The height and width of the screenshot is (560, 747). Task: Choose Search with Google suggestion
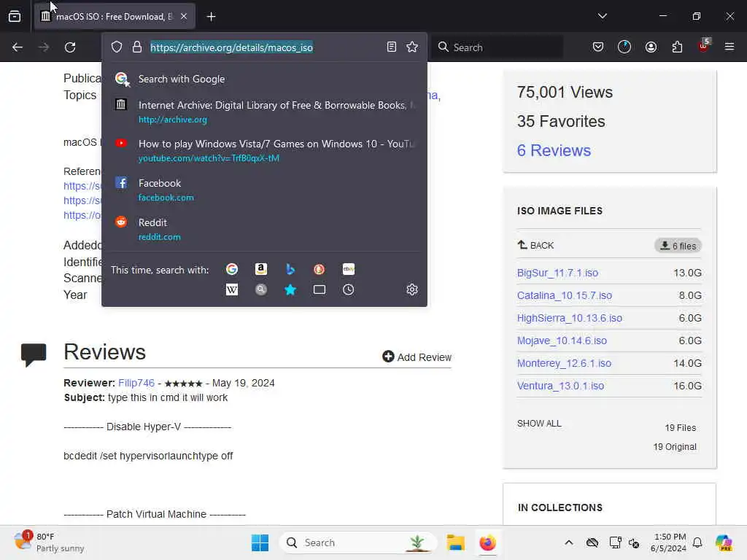tap(264, 79)
